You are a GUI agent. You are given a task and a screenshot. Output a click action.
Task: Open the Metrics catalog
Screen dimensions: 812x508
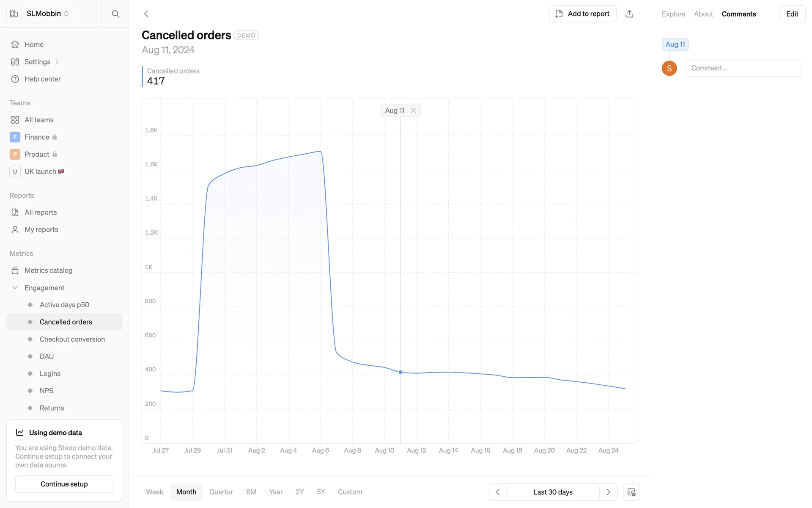(48, 271)
